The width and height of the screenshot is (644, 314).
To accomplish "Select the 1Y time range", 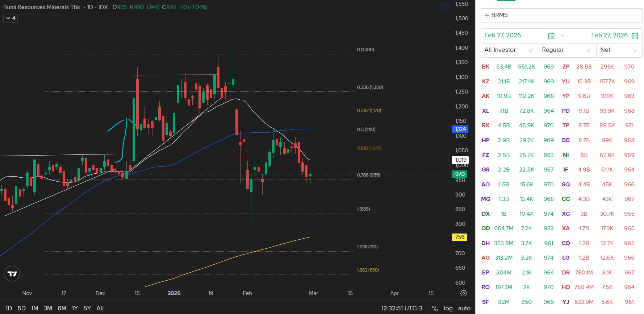I will [x=75, y=308].
